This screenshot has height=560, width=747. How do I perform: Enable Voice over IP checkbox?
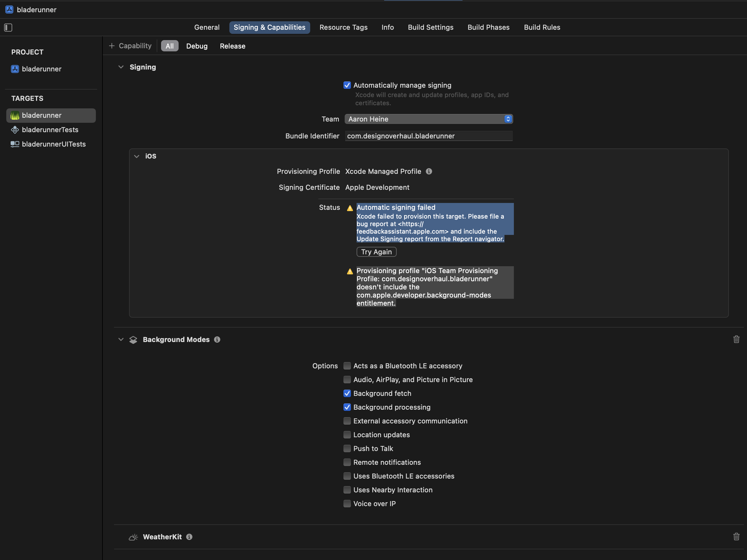tap(347, 504)
